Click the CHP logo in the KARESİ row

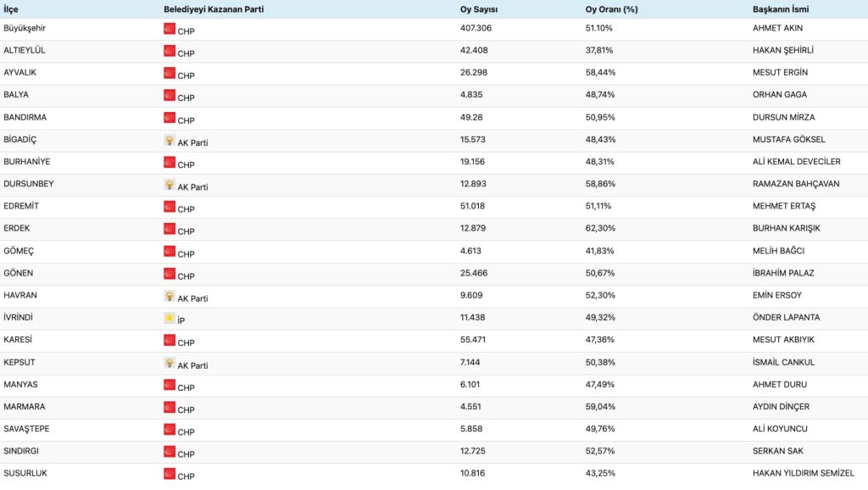point(170,340)
